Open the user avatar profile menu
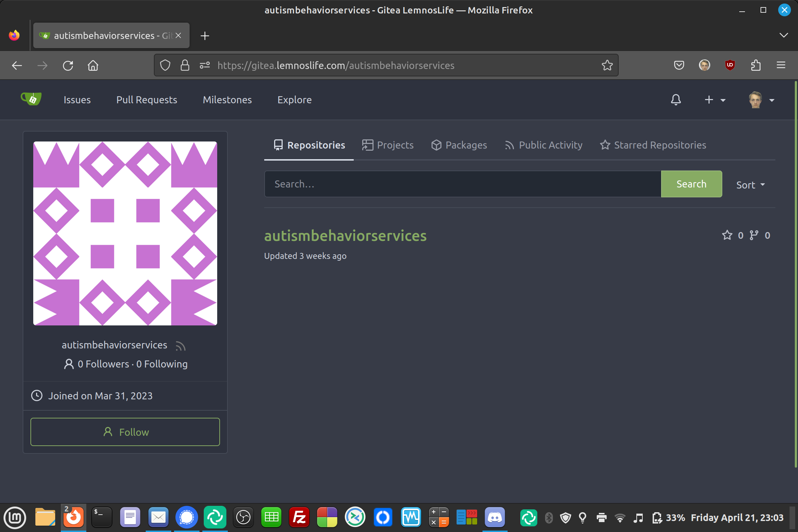The height and width of the screenshot is (532, 798). [761, 100]
